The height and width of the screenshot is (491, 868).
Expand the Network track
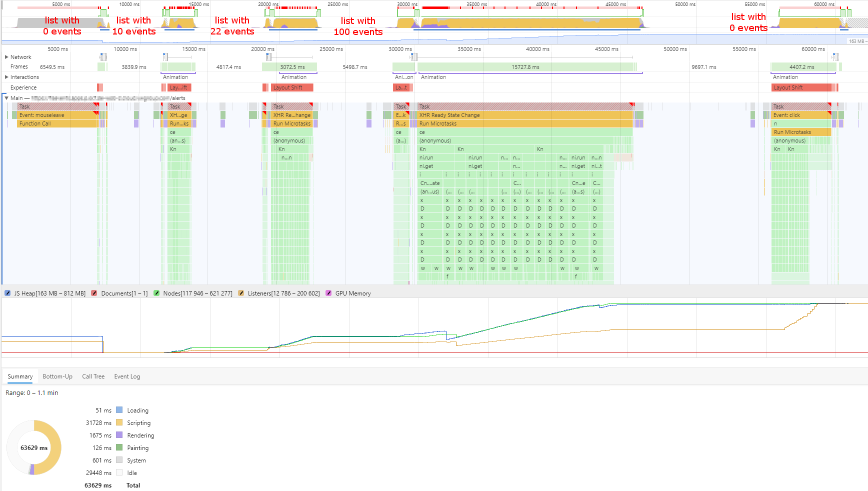tap(5, 56)
